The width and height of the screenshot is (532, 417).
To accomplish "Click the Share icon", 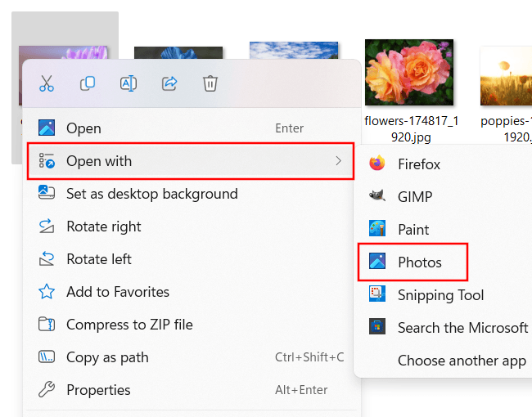I will 169,83.
